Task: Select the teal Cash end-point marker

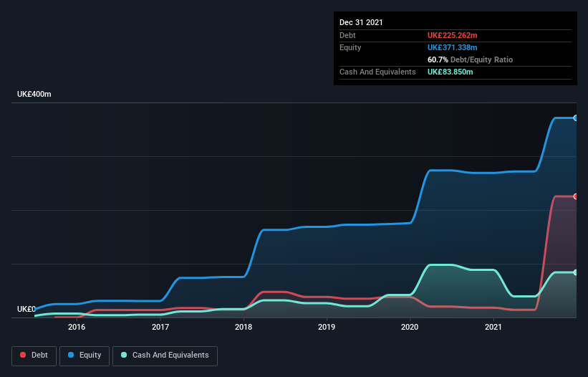Action: (576, 272)
